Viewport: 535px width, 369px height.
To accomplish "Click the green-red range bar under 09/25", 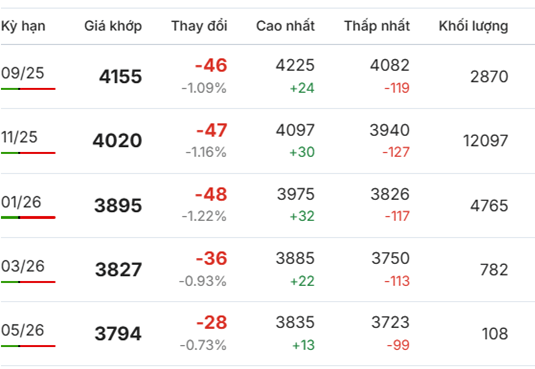I will point(28,89).
